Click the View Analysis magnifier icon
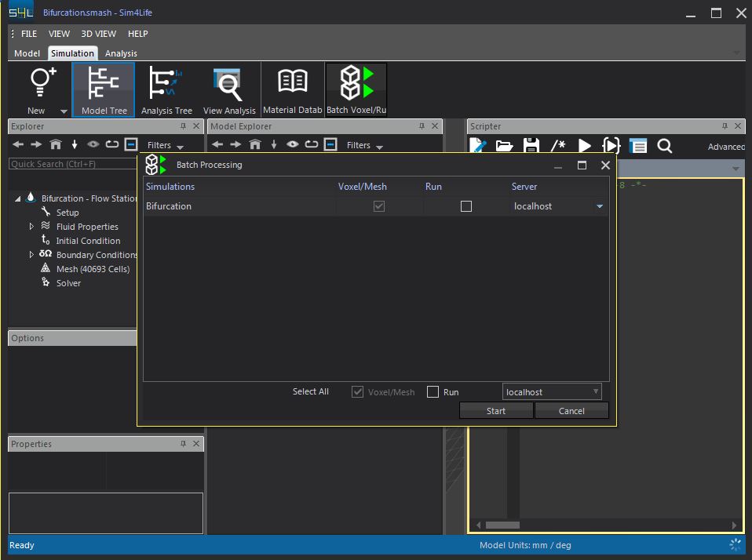 (x=228, y=84)
